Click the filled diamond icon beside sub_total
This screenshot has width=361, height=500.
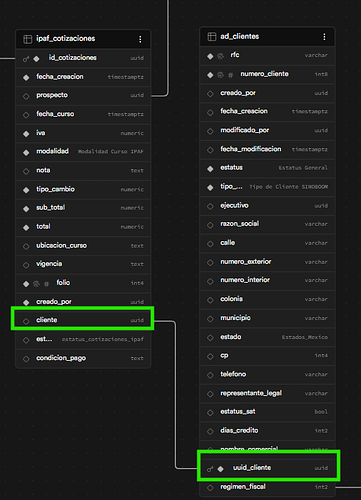tap(26, 209)
